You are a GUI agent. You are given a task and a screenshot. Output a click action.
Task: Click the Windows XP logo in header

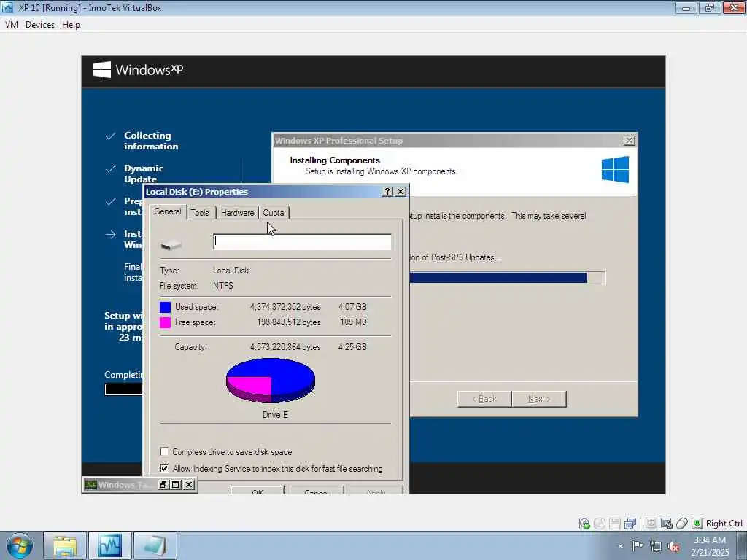[138, 70]
